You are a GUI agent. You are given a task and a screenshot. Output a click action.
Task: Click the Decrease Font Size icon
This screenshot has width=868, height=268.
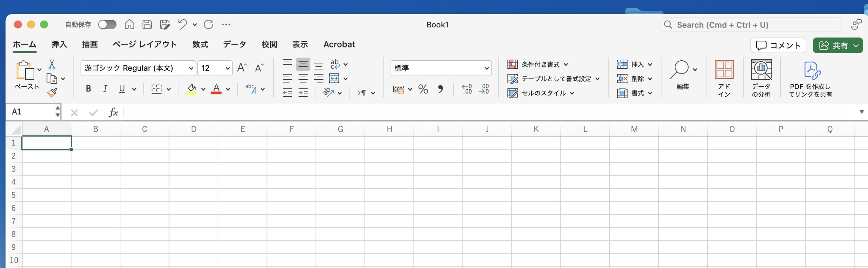pyautogui.click(x=259, y=68)
